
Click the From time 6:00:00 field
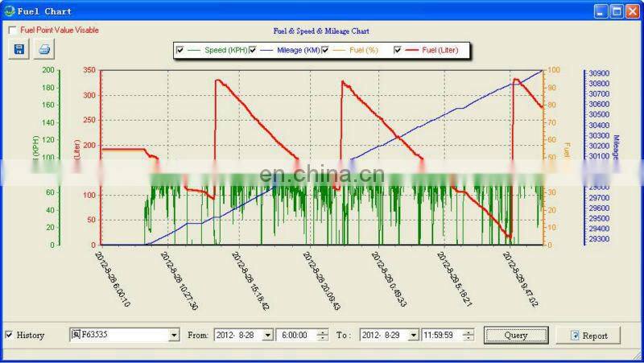(295, 335)
